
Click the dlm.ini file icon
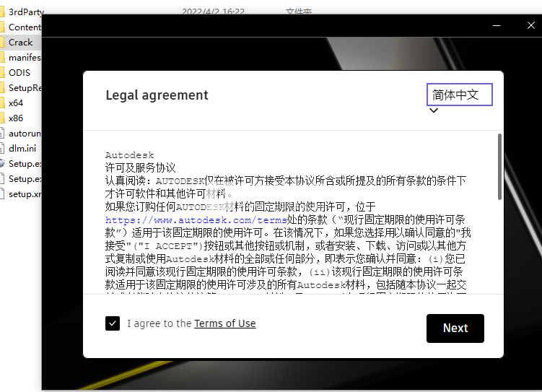pyautogui.click(x=2, y=149)
